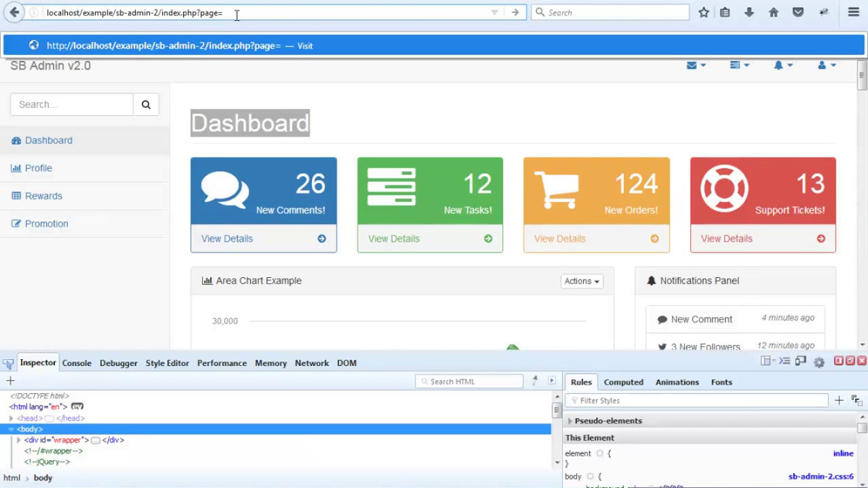The width and height of the screenshot is (868, 488).
Task: Click the Search HTML field
Action: (469, 382)
